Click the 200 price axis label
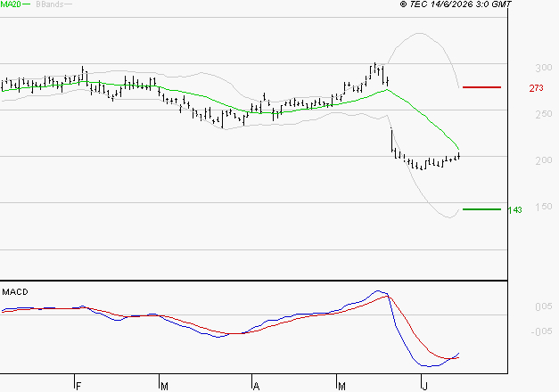The width and height of the screenshot is (559, 392). pyautogui.click(x=543, y=160)
